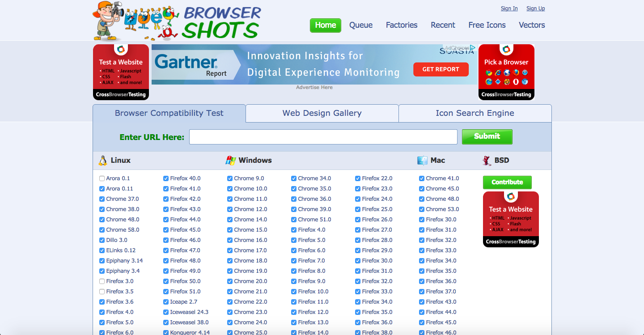Open the Icon Search Engine tab
644x335 pixels.
475,113
